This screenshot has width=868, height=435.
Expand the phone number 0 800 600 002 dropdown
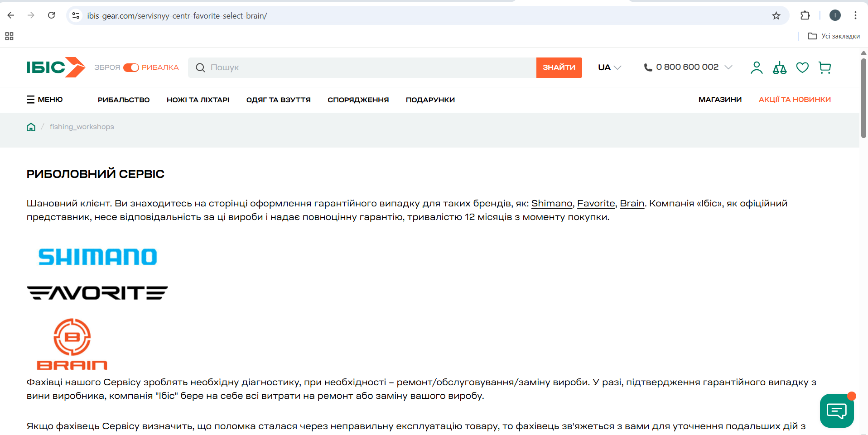[688, 67]
